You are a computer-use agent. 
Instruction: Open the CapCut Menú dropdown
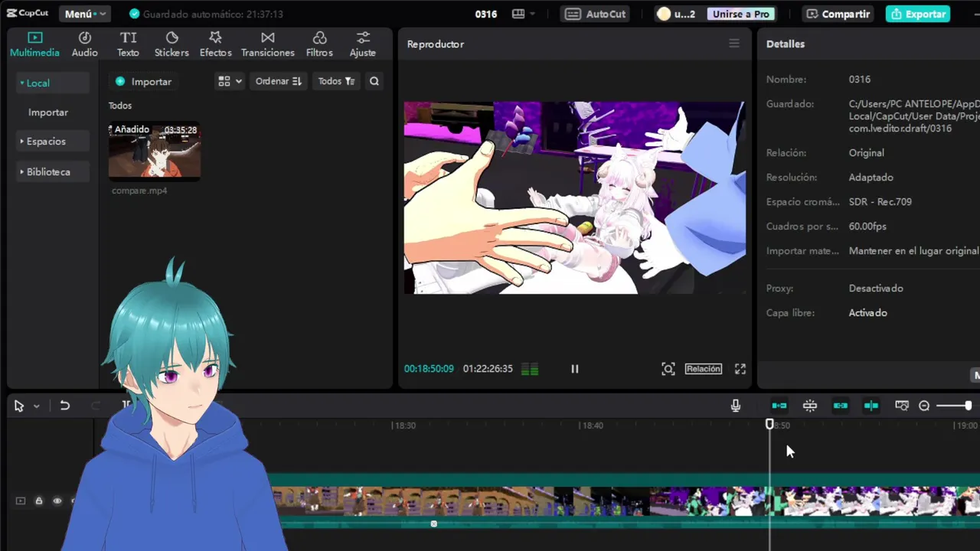84,14
